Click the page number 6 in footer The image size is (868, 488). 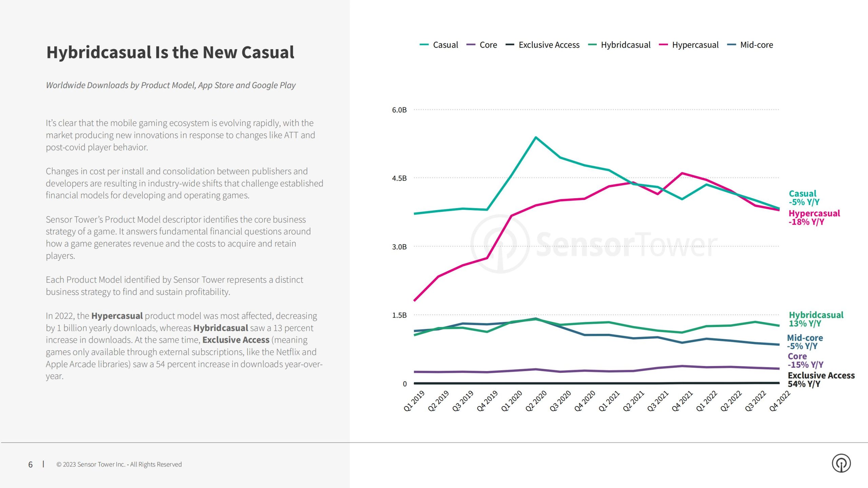pyautogui.click(x=31, y=465)
